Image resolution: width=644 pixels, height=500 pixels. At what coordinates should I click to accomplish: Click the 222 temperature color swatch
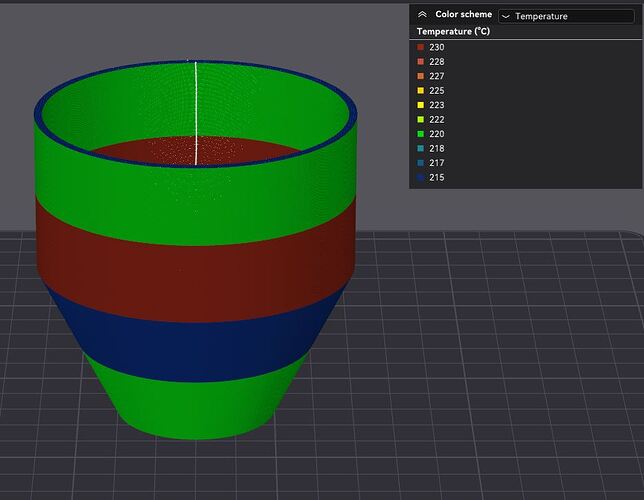click(420, 120)
